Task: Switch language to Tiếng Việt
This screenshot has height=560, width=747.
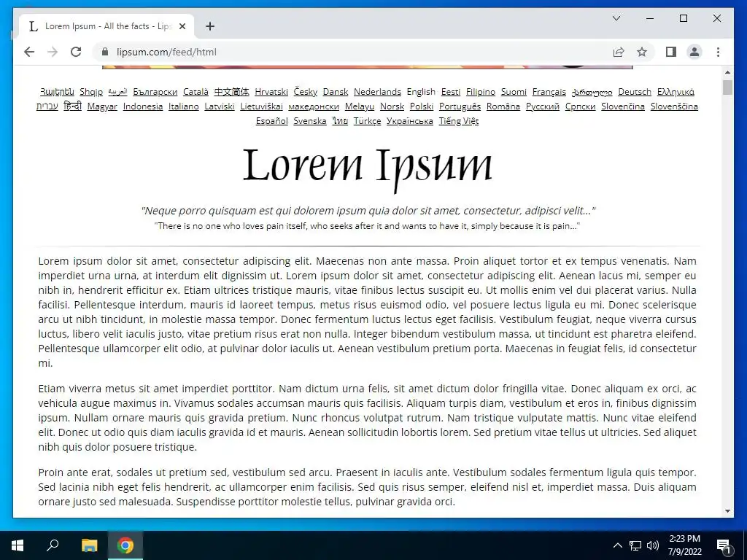Action: coord(459,121)
